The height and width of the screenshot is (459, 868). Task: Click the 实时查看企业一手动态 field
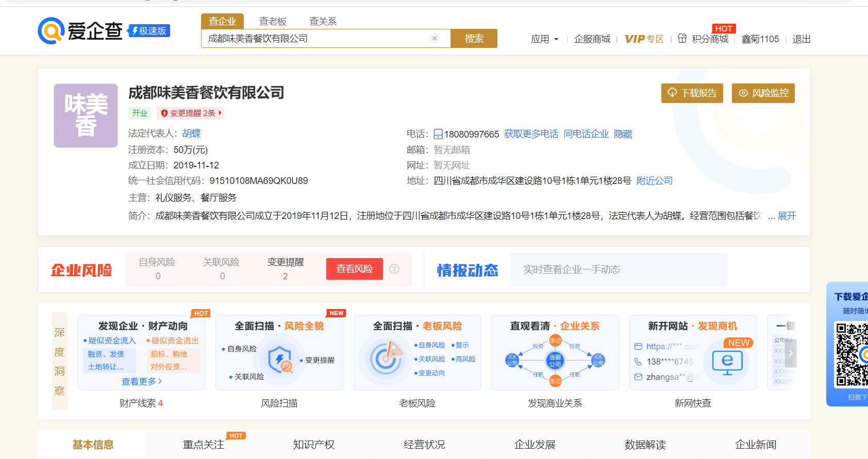pyautogui.click(x=619, y=269)
